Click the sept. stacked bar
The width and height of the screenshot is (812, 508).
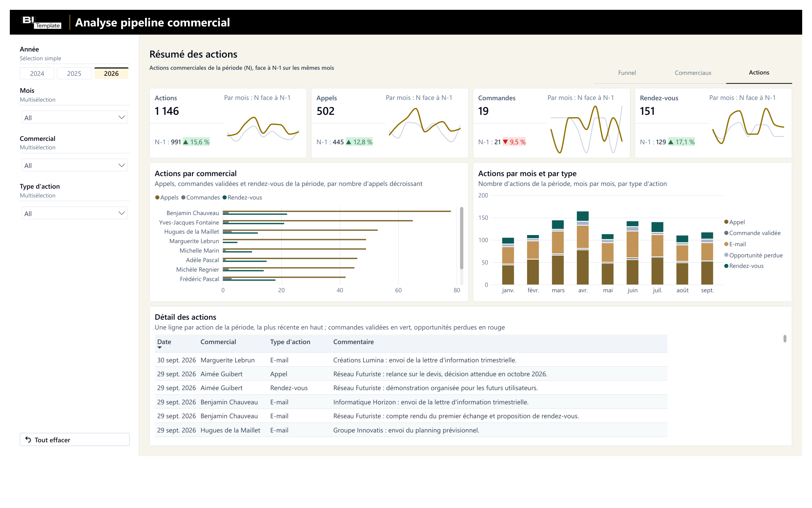tap(707, 258)
